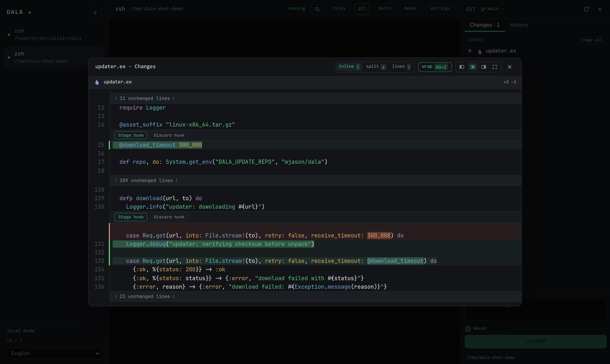
Task: Expand the 109 unchanged lines
Action: pyautogui.click(x=316, y=181)
